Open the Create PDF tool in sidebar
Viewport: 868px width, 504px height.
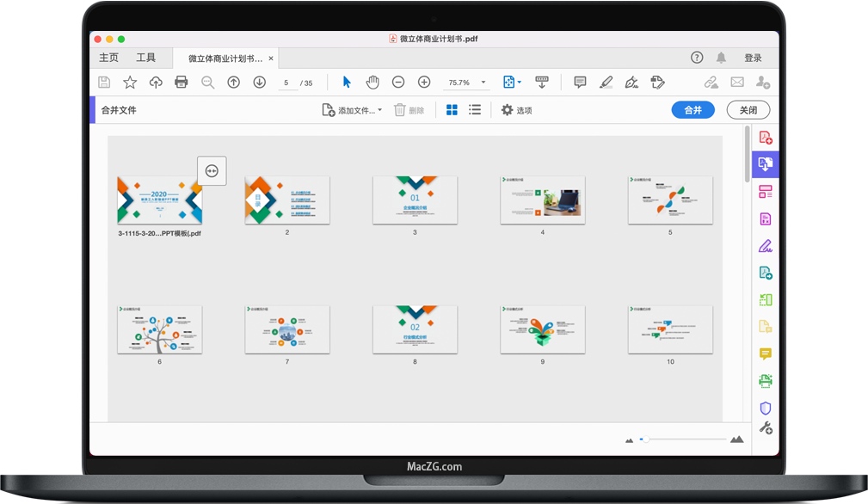[x=765, y=138]
